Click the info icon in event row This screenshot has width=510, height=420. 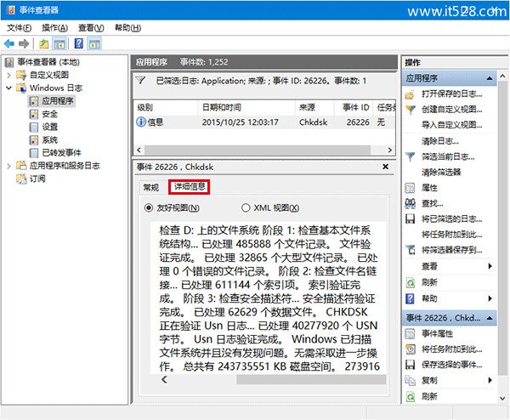coord(141,122)
